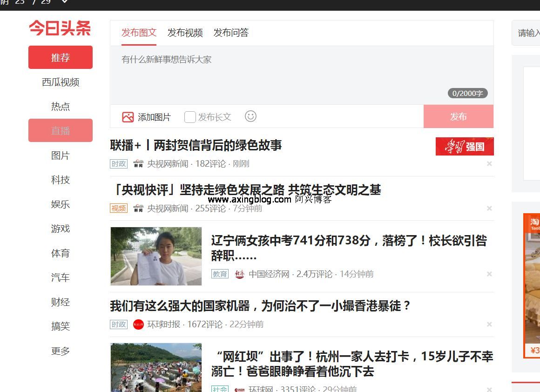
Task: Click the 时政 tag on 联播+ article
Action: (119, 163)
